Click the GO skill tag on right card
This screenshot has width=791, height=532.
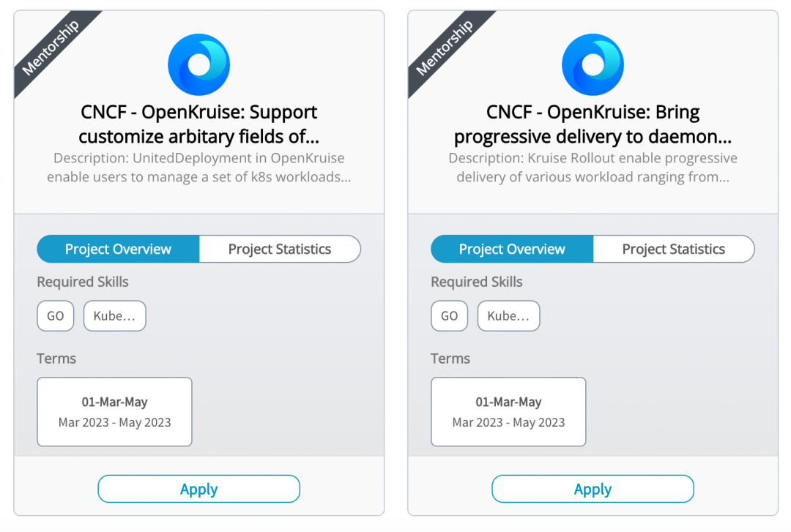coord(450,315)
